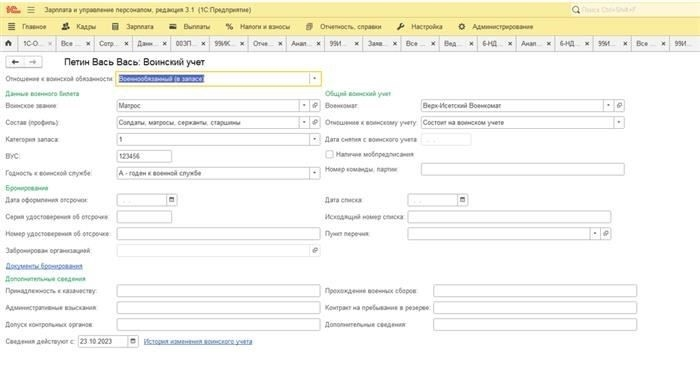This screenshot has width=700, height=368.
Task: Click the Номер команды, партии field
Action: point(522,169)
